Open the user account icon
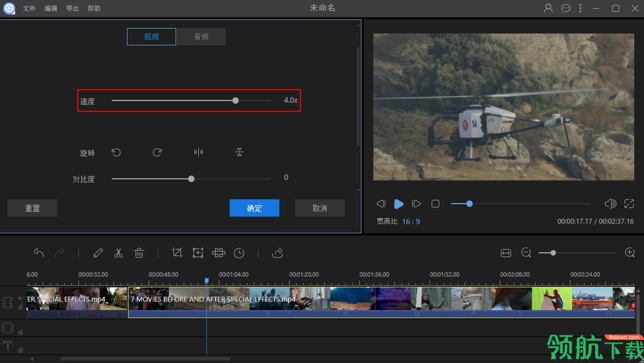This screenshot has width=644, height=363. click(548, 8)
